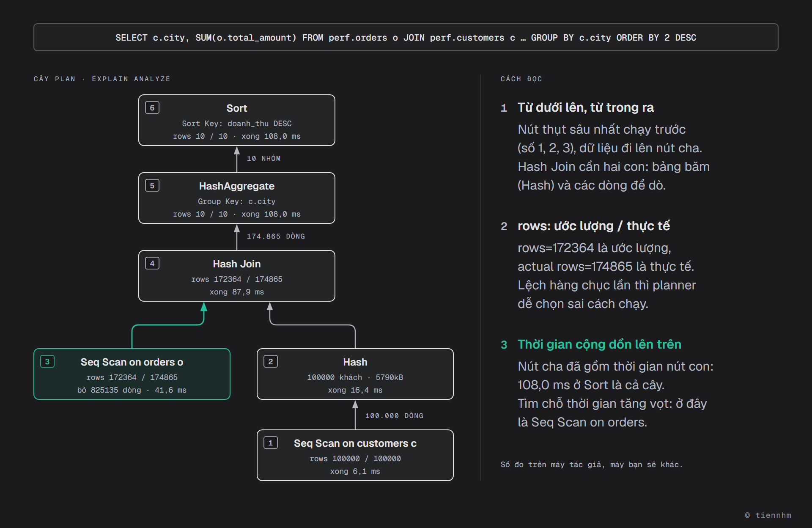Click 'xong 16,4 ms' in Hash node
Screen dimensions: 812x528
pyautogui.click(x=355, y=390)
